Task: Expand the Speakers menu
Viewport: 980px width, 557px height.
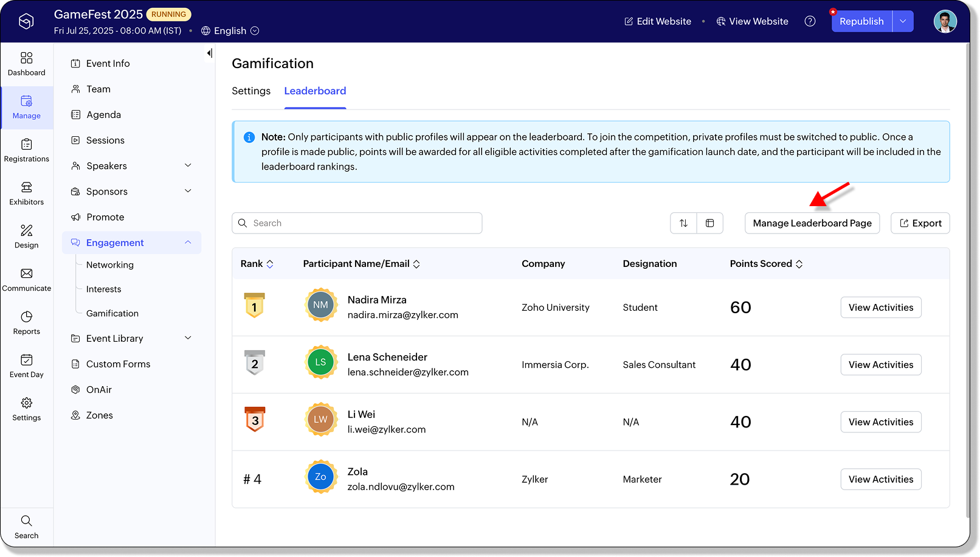Action: tap(188, 165)
